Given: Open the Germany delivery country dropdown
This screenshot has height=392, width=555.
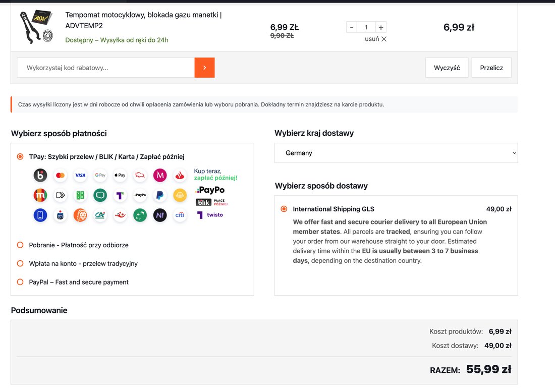Looking at the screenshot, I should coord(396,153).
